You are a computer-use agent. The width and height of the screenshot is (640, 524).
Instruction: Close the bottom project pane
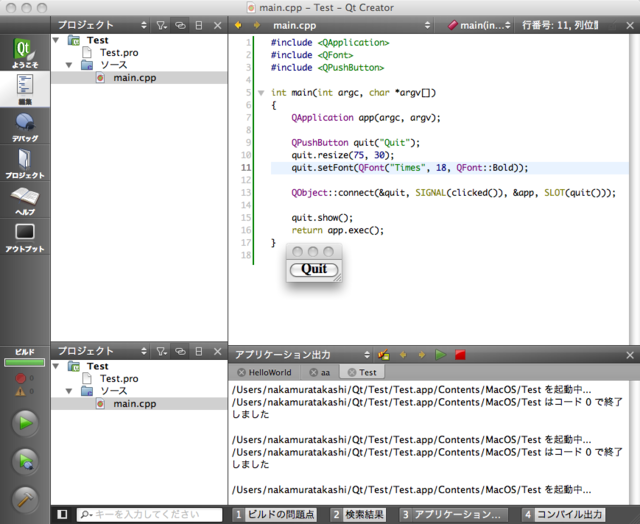[218, 351]
